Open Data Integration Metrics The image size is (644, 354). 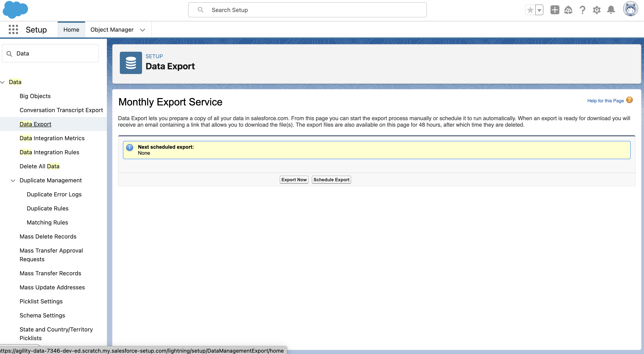pos(52,138)
